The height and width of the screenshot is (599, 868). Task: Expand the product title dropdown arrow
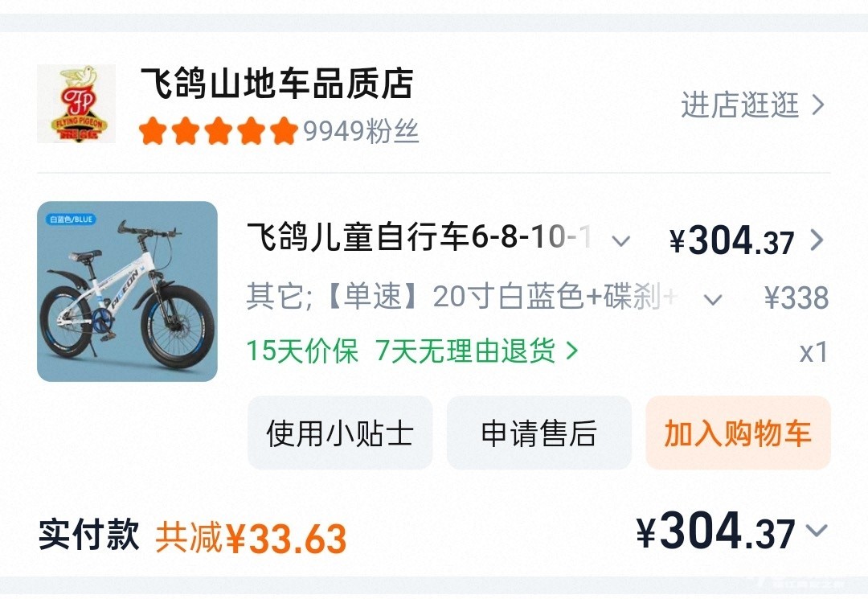tap(620, 240)
